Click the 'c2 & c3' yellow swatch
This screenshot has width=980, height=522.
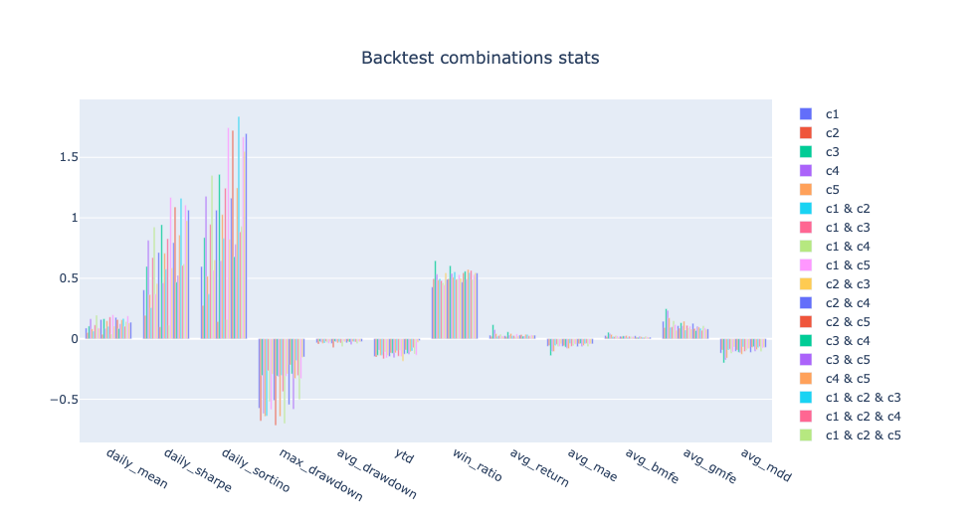(807, 284)
